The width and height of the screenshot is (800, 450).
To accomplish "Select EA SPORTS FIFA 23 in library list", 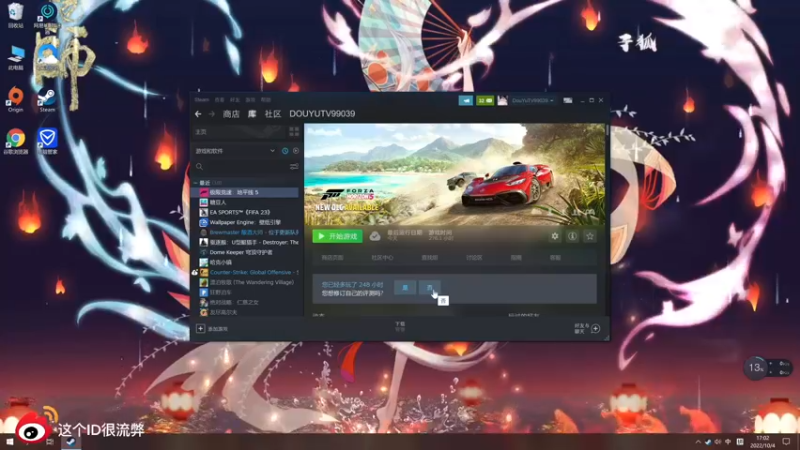I will [x=245, y=212].
